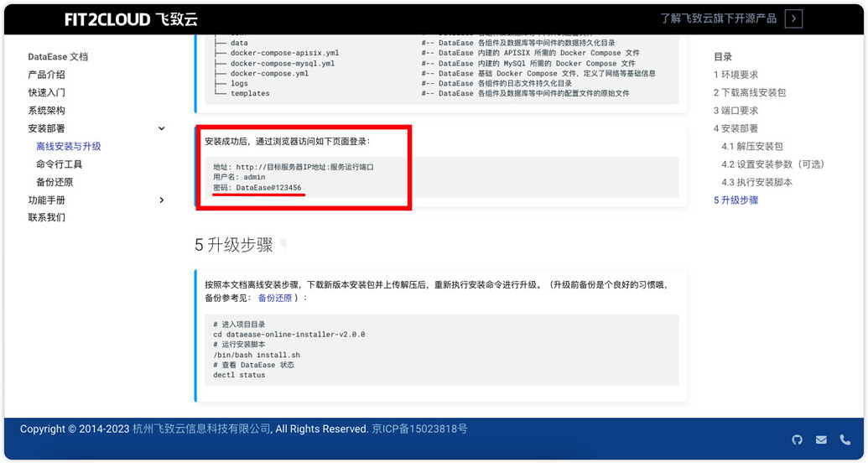
Task: Click /bin/bash install.sh command line
Action: [257, 355]
